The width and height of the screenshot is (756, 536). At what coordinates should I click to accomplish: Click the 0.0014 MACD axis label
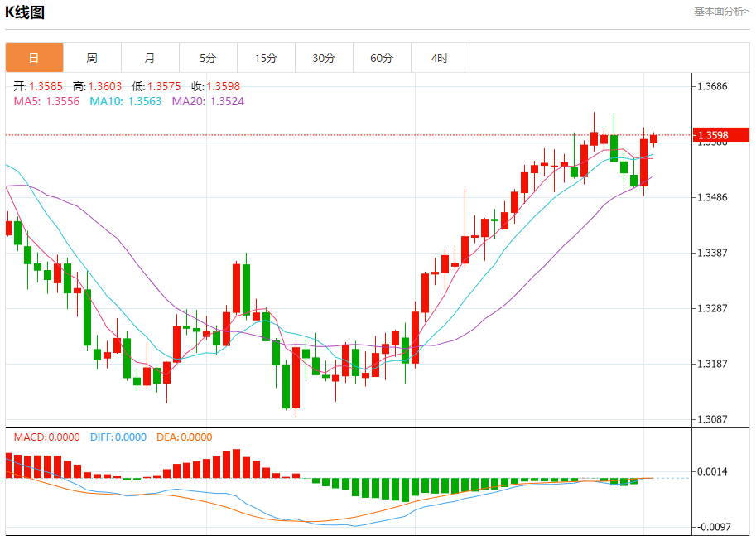click(712, 472)
